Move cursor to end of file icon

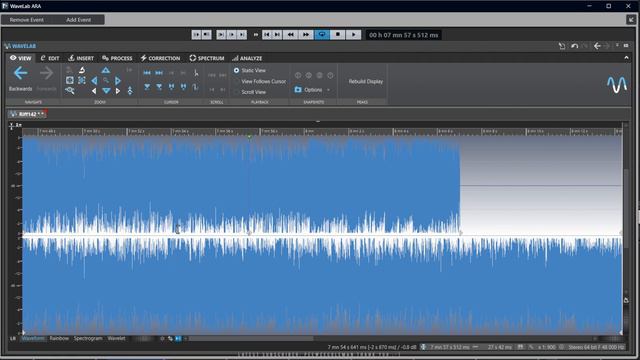point(159,73)
